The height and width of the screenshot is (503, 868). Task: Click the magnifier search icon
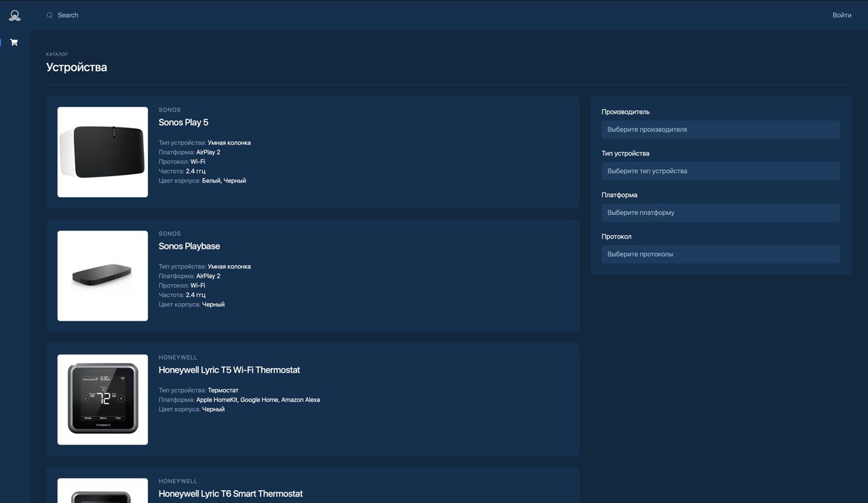(50, 15)
